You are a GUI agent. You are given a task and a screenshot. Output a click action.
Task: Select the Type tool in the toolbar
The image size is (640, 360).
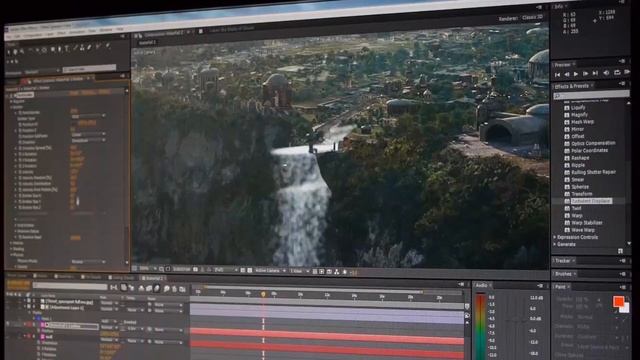click(67, 49)
